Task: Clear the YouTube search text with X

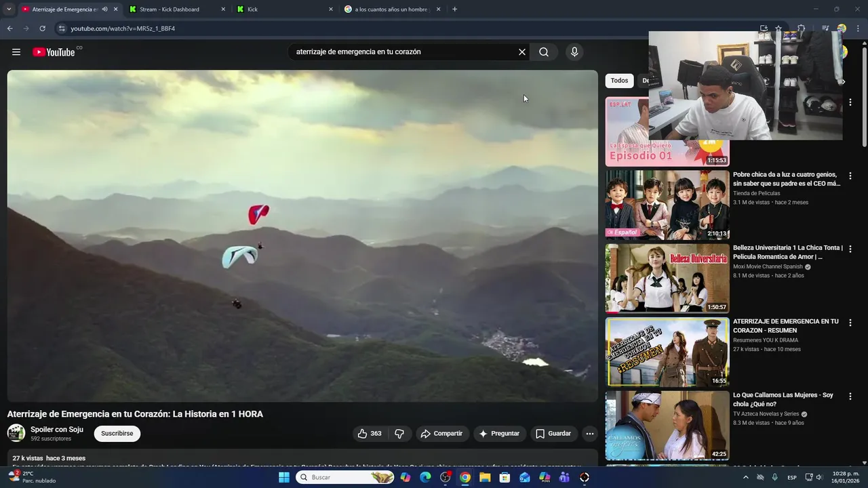Action: point(522,52)
